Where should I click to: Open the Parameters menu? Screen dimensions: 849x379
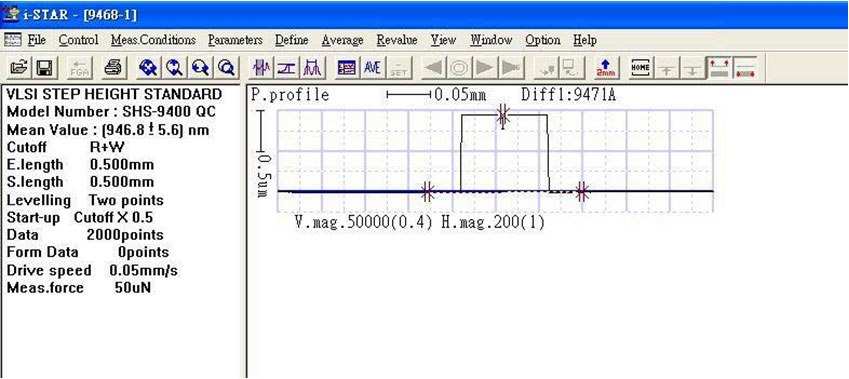[x=235, y=40]
